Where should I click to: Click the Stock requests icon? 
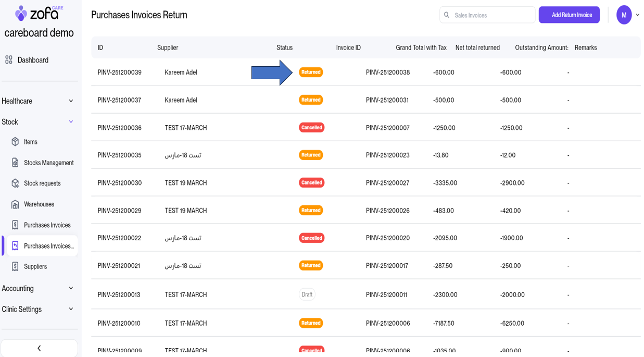tap(15, 183)
